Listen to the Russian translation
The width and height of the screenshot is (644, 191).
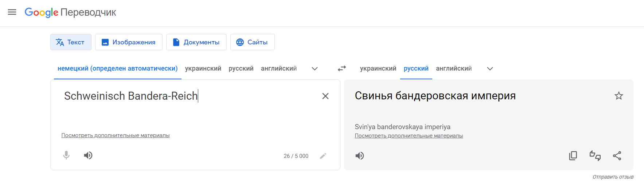pyautogui.click(x=360, y=156)
